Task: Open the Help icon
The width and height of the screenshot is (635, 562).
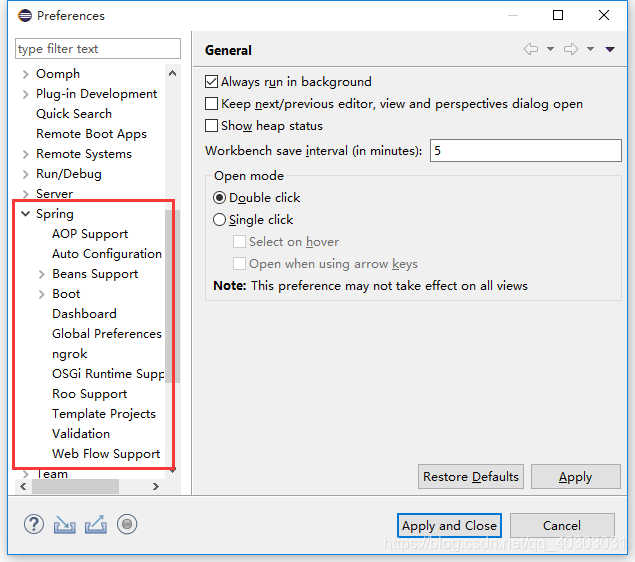Action: pos(34,524)
